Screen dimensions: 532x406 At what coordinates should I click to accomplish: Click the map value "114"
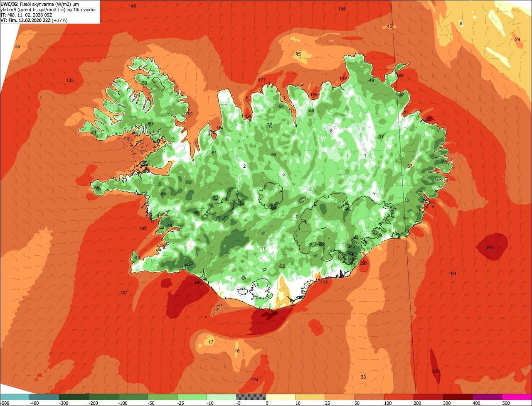coord(219,128)
